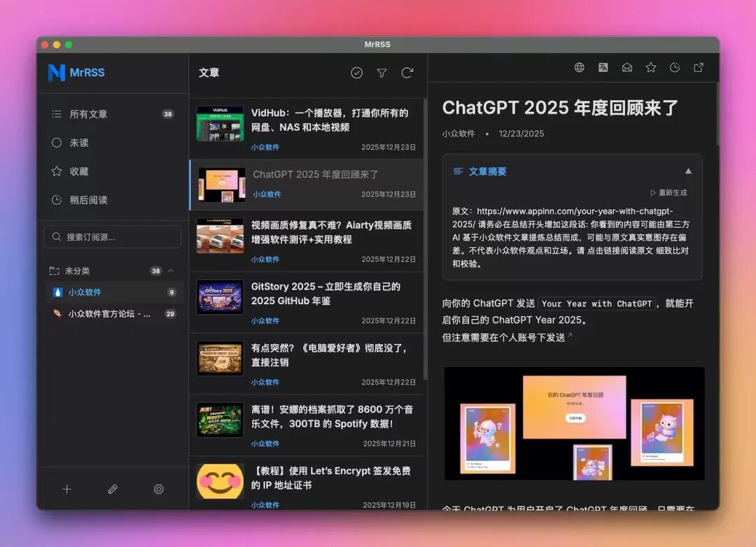Open the Let's Encrypt 教程 article
Viewport: 756px width, 547px height.
point(307,483)
